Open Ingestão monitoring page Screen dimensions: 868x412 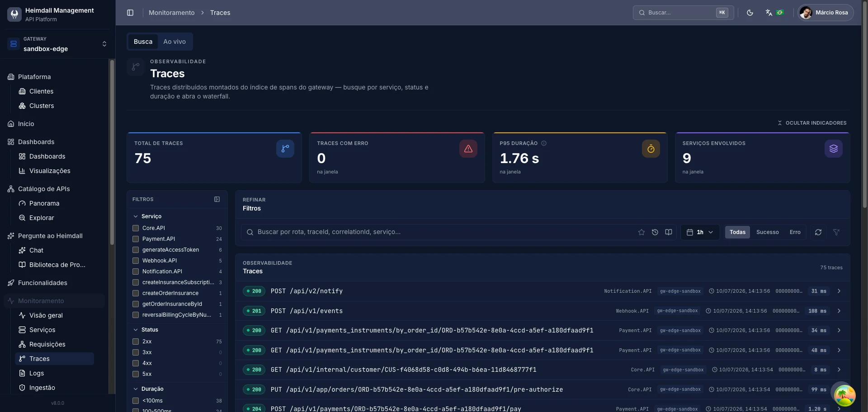(x=42, y=388)
